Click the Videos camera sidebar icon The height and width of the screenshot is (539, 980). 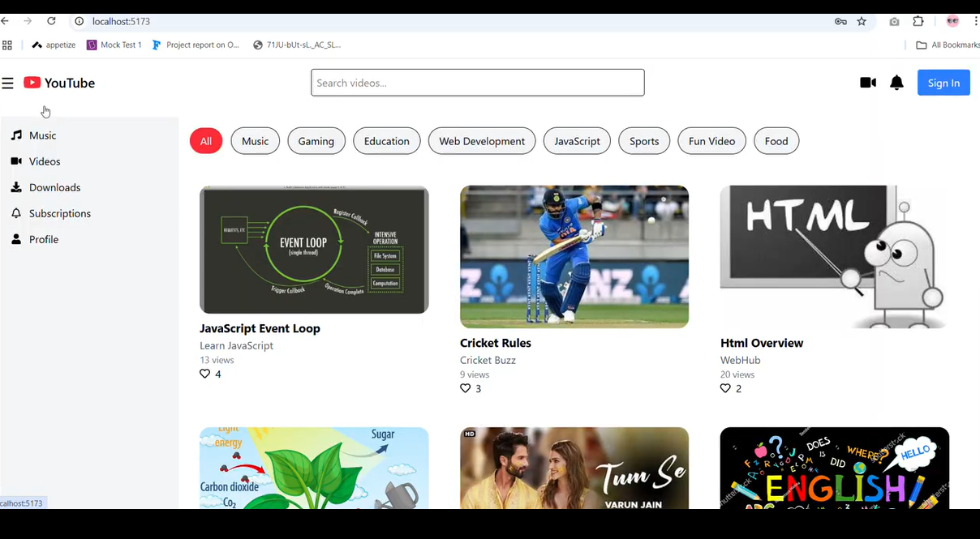pos(16,161)
